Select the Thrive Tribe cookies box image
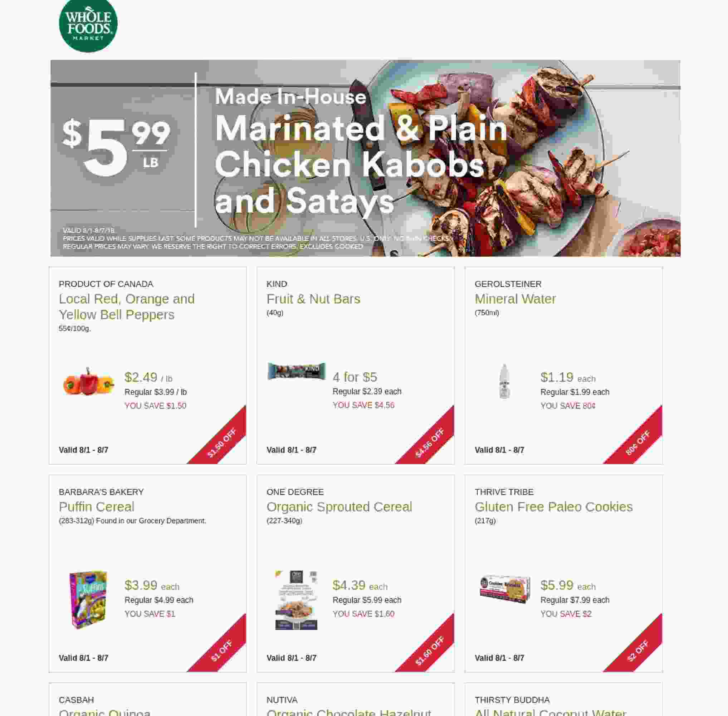Image resolution: width=728 pixels, height=716 pixels. pyautogui.click(x=505, y=589)
